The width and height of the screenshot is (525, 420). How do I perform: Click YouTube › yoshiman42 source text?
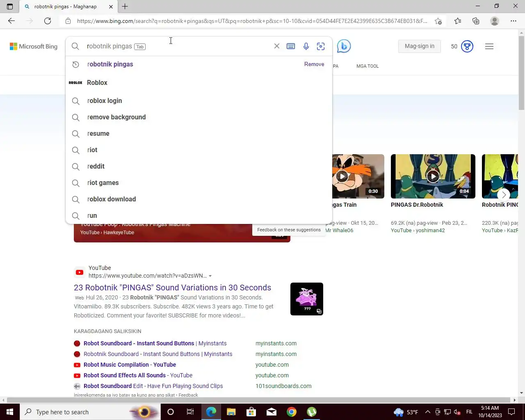(x=418, y=230)
